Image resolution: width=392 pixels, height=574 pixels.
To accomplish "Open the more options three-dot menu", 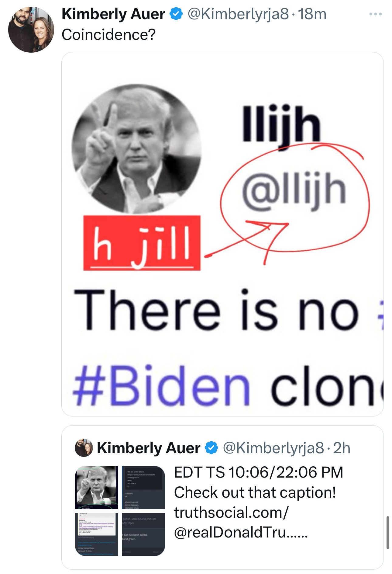I will point(375,14).
